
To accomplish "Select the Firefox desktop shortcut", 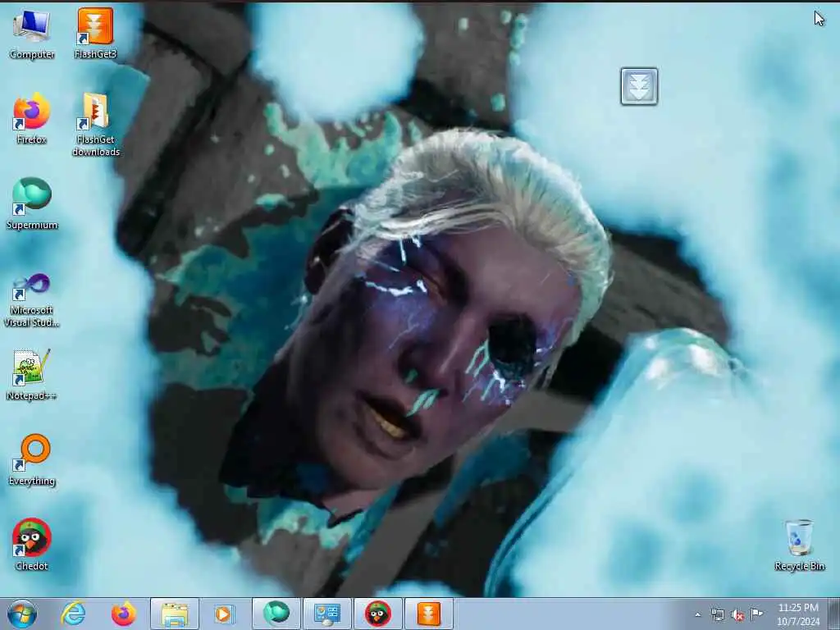I will (x=32, y=119).
